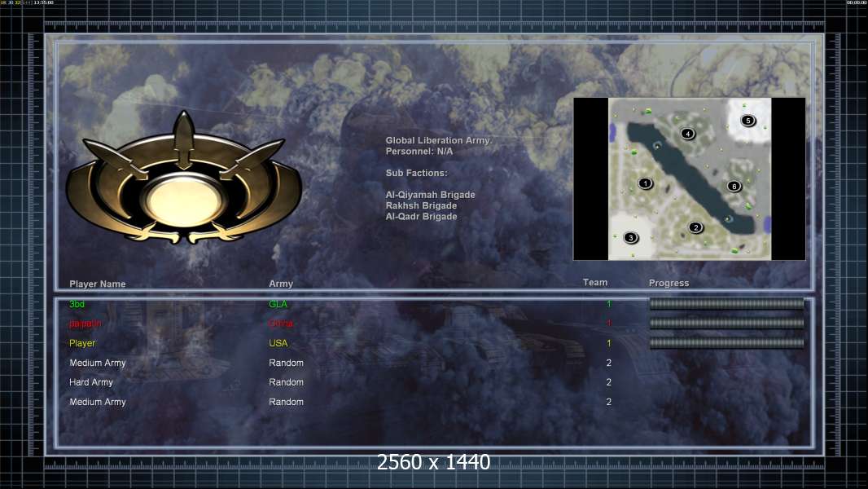Click the Sub Factions: heading
Image resolution: width=868 pixels, height=489 pixels.
click(x=417, y=173)
